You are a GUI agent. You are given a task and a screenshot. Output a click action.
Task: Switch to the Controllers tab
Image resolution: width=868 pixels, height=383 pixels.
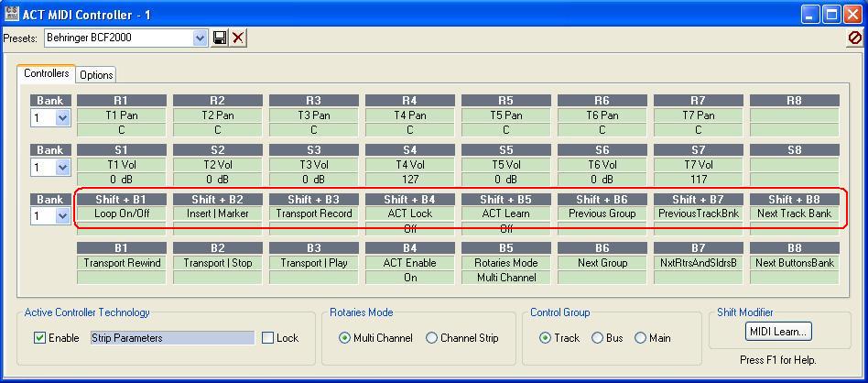pos(46,73)
